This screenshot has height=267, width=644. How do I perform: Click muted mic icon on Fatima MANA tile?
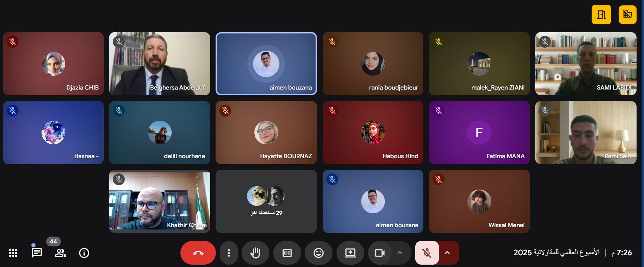(x=439, y=111)
